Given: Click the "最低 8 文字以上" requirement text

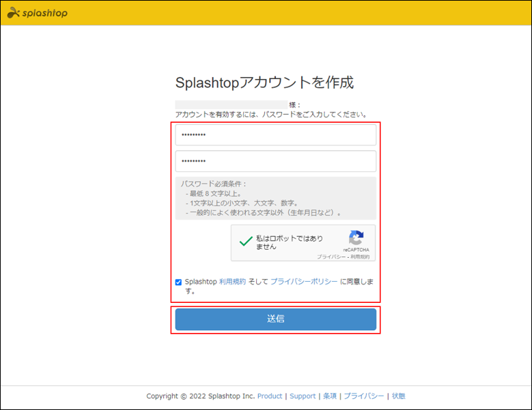Looking at the screenshot, I should point(216,194).
